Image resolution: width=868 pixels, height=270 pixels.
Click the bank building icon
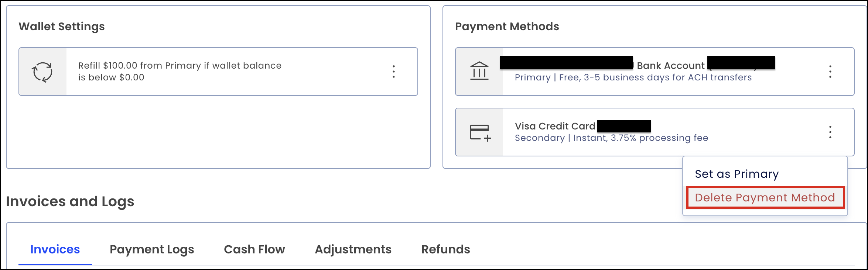[x=479, y=71]
